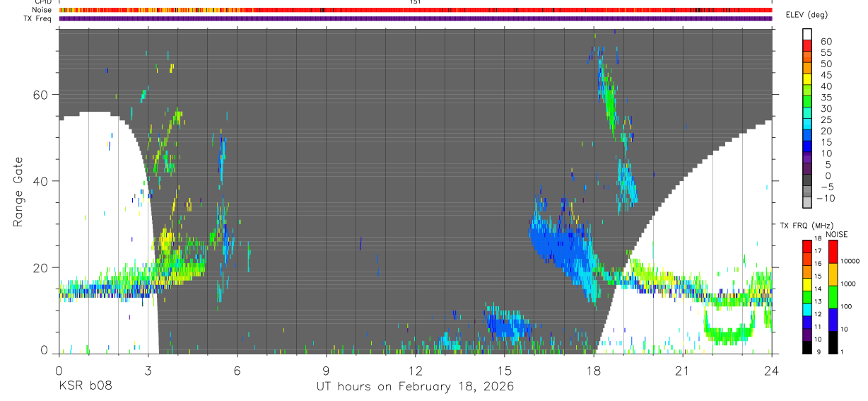Screen dimensions: 868x401
Task: Pick the yellow swatch of the NOISE color bar
Action: coord(832,274)
